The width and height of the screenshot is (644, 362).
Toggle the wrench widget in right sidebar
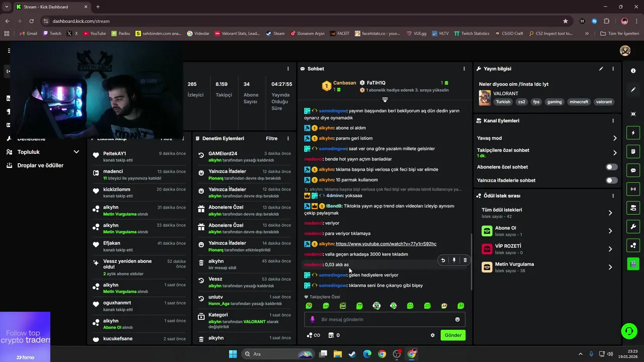point(633,226)
